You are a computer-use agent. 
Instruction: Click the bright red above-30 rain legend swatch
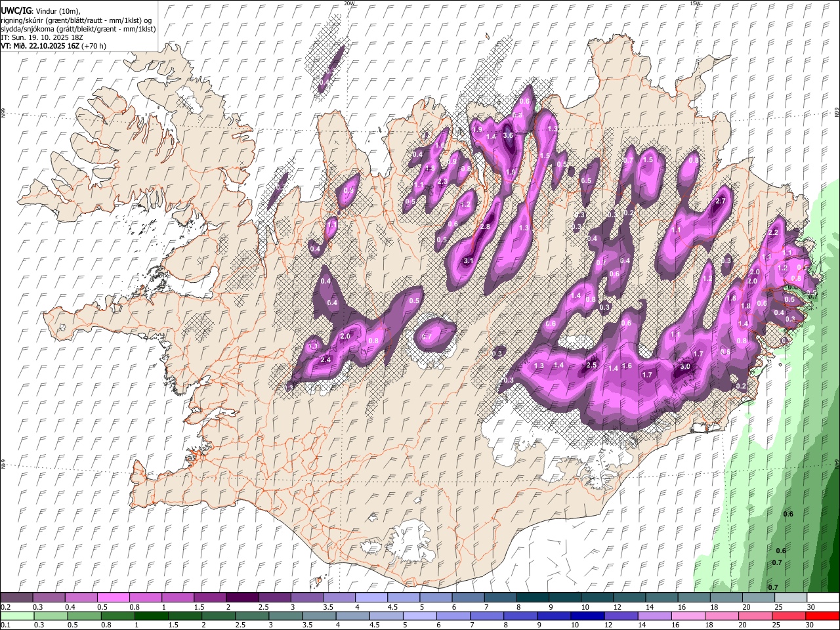tap(822, 616)
